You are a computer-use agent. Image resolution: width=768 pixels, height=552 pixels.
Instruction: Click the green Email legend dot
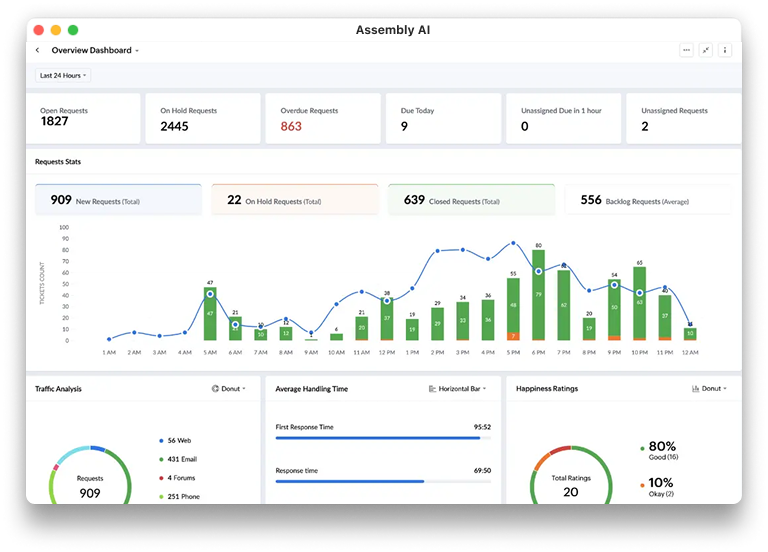[161, 459]
